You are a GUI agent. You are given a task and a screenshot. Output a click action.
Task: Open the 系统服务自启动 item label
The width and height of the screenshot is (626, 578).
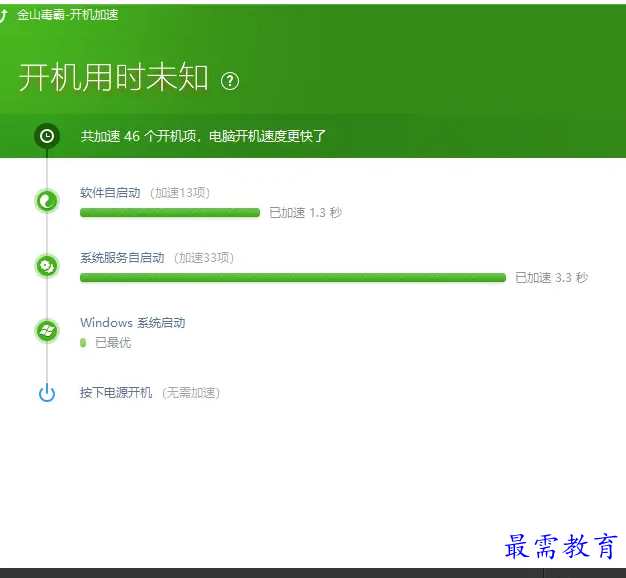pyautogui.click(x=122, y=258)
